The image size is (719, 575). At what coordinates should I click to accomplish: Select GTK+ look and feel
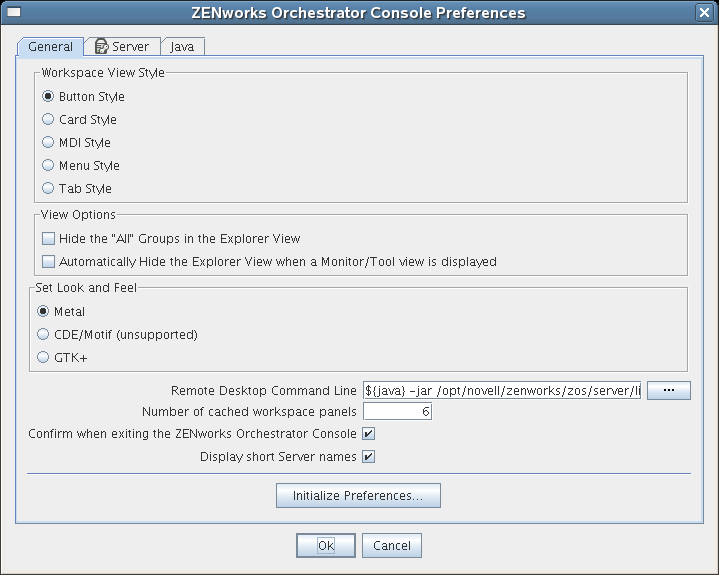pyautogui.click(x=43, y=357)
